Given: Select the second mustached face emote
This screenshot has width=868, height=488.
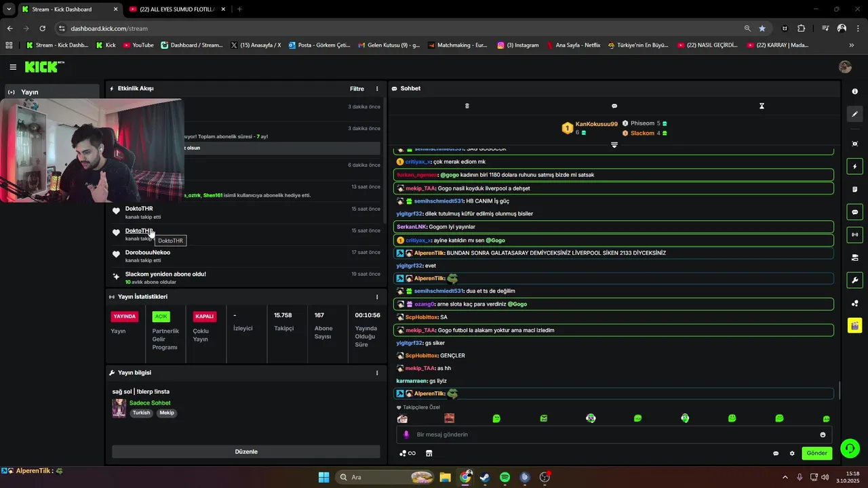Looking at the screenshot, I should pyautogui.click(x=449, y=419).
